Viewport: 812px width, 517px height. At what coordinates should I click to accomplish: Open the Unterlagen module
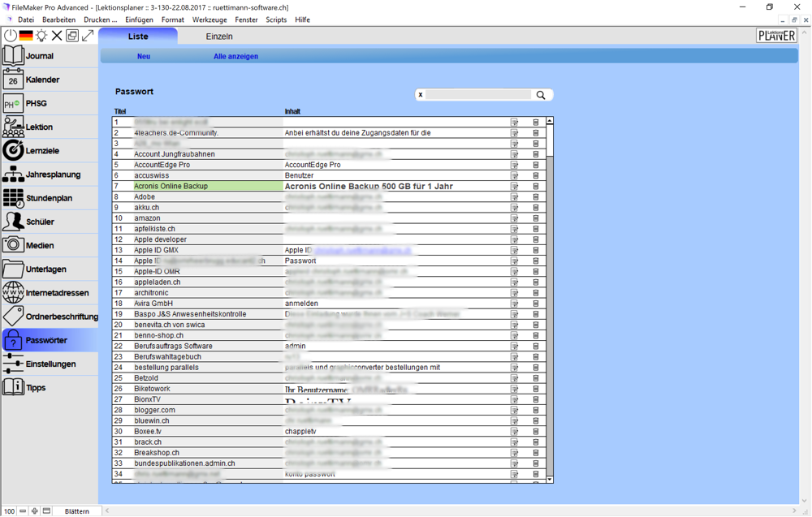tap(50, 269)
